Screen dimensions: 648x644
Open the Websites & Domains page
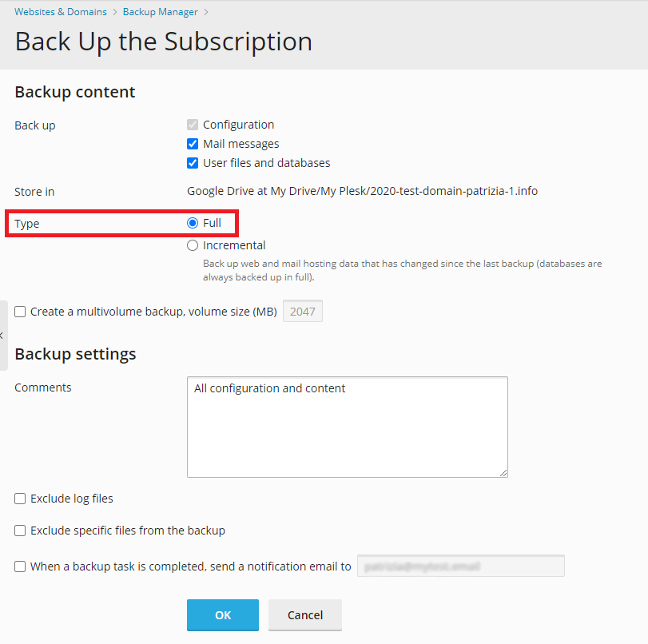[x=60, y=11]
